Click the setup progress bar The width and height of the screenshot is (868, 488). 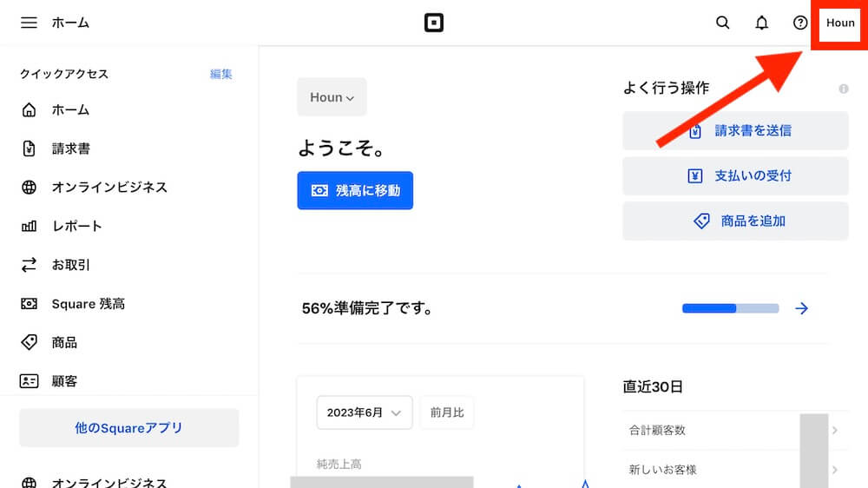[x=730, y=308]
